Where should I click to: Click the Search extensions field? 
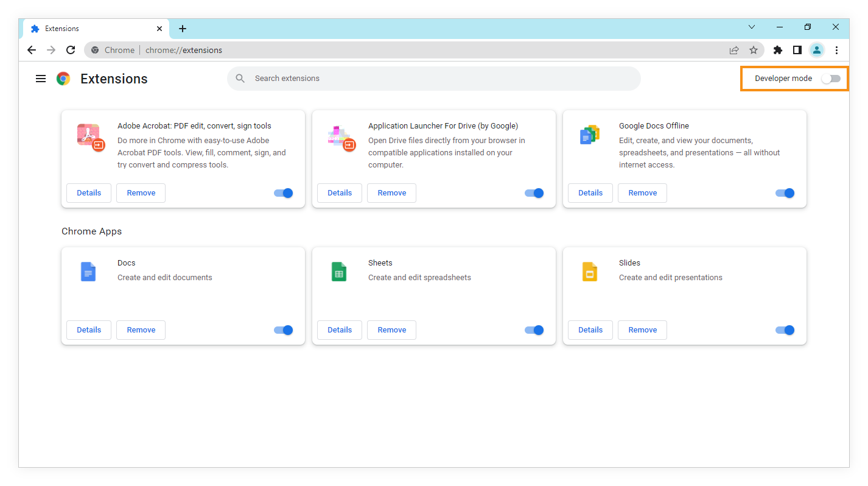point(434,79)
